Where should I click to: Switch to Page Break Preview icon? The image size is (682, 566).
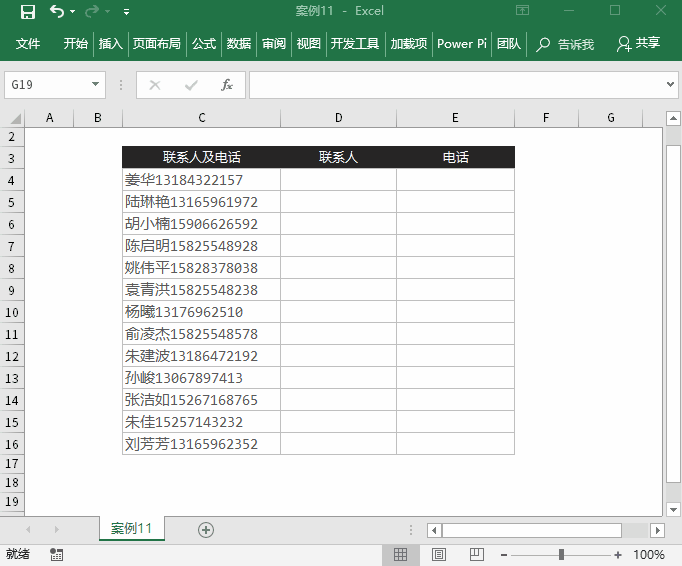(x=476, y=554)
